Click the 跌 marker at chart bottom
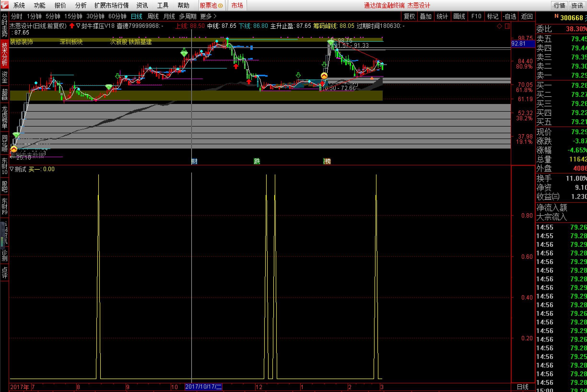This screenshot has height=392, width=587. pyautogui.click(x=257, y=161)
